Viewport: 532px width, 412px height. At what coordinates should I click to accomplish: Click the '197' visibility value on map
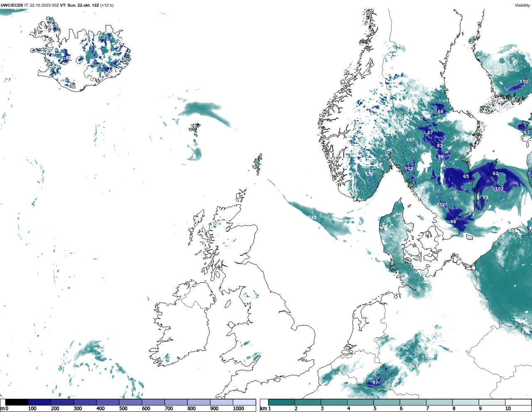pos(410,140)
